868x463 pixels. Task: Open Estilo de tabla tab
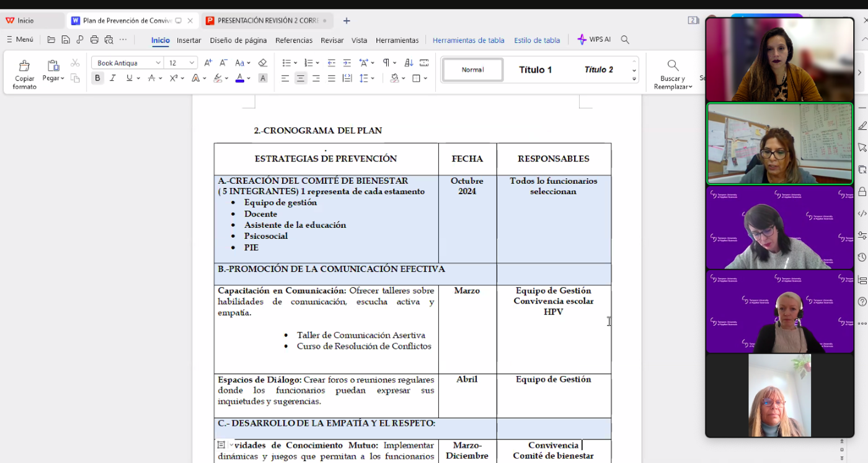point(537,40)
